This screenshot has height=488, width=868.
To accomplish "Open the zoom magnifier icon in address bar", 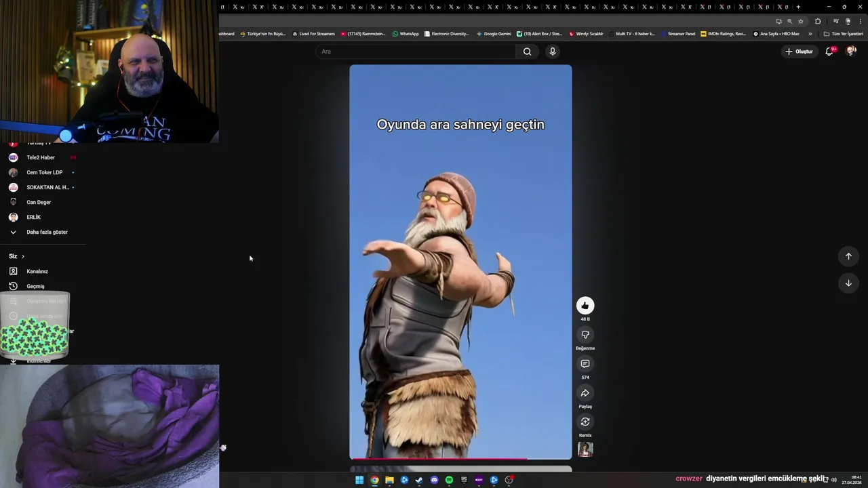I will click(790, 21).
